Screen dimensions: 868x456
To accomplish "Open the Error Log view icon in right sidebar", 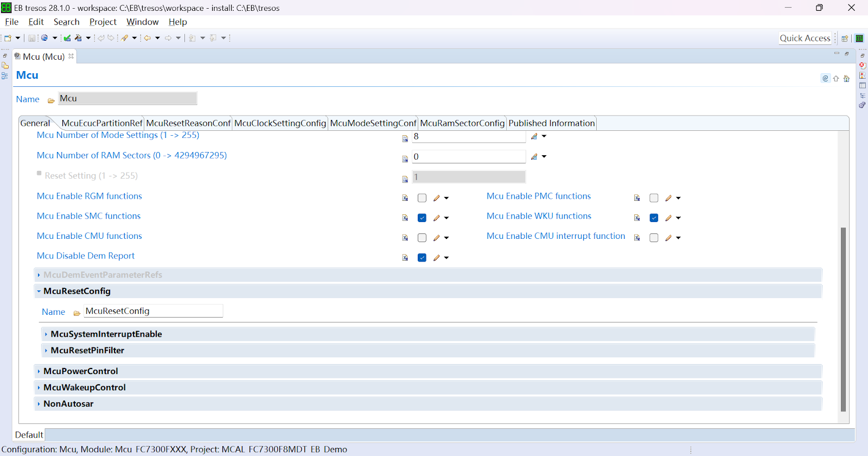I will pyautogui.click(x=863, y=65).
